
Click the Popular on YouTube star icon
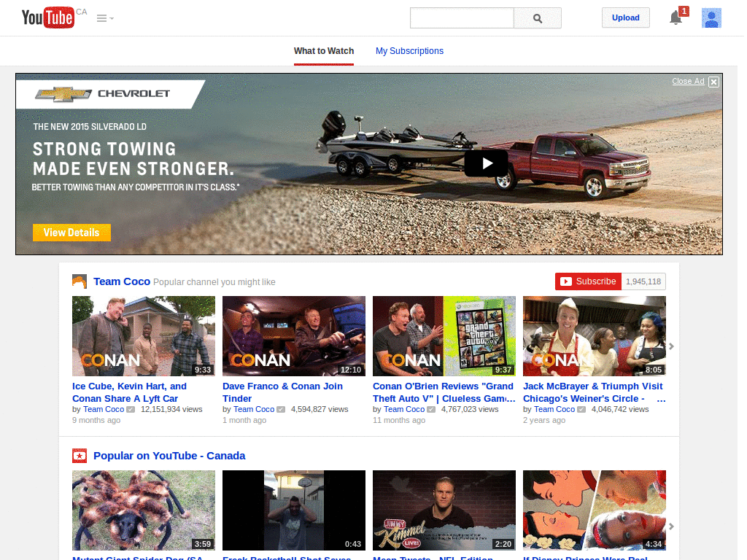pyautogui.click(x=79, y=456)
